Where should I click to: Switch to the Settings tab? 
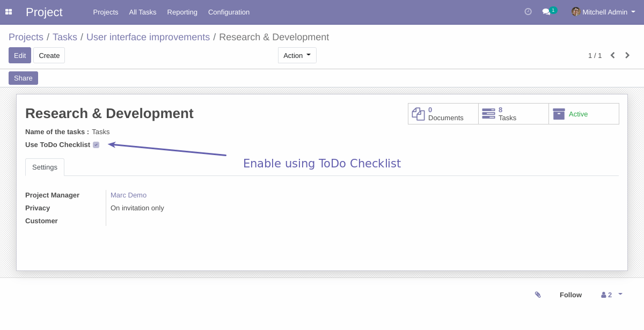pyautogui.click(x=45, y=167)
